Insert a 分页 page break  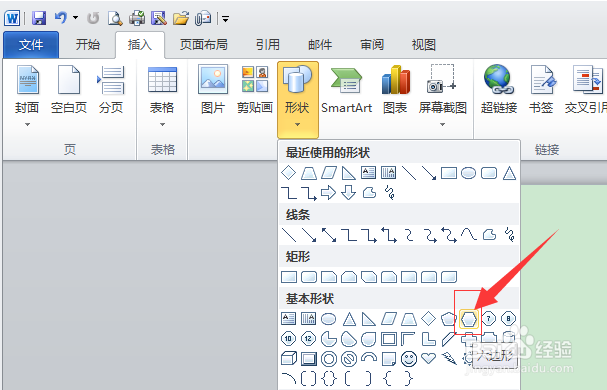(x=111, y=90)
